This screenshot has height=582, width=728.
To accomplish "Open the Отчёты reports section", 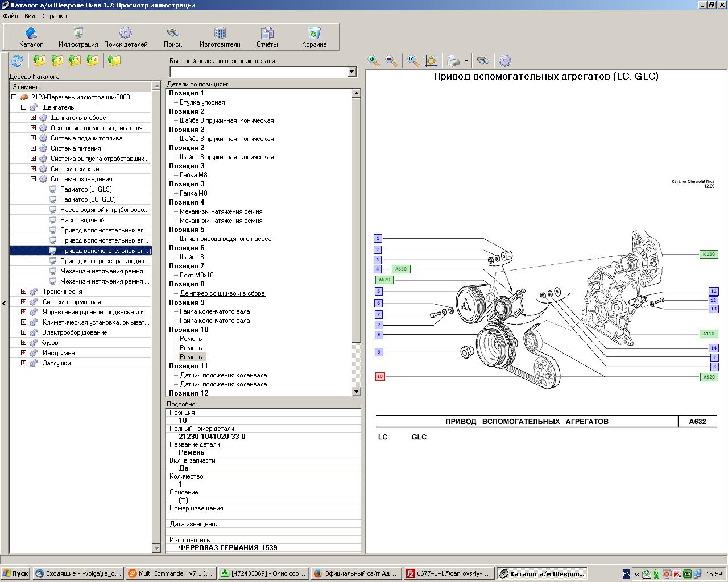I will coord(267,37).
